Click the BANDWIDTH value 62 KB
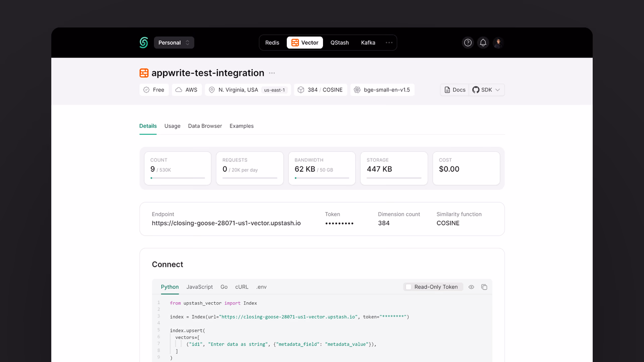The image size is (644, 362). (305, 169)
